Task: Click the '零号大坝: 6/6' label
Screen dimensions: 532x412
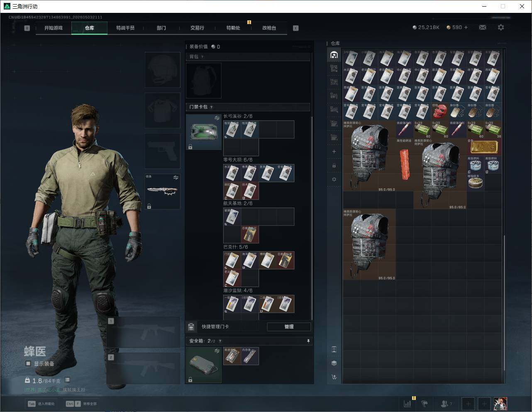Action: 238,160
